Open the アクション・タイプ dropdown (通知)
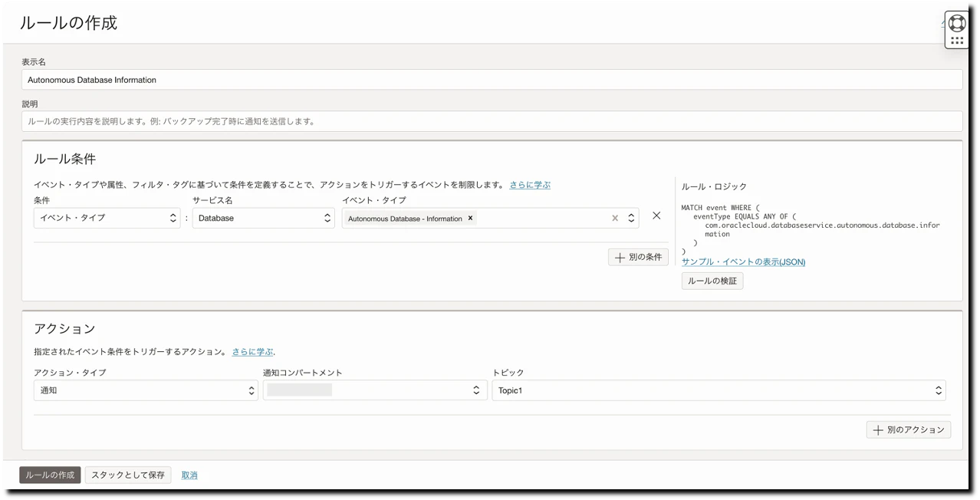980x500 pixels. pos(146,390)
